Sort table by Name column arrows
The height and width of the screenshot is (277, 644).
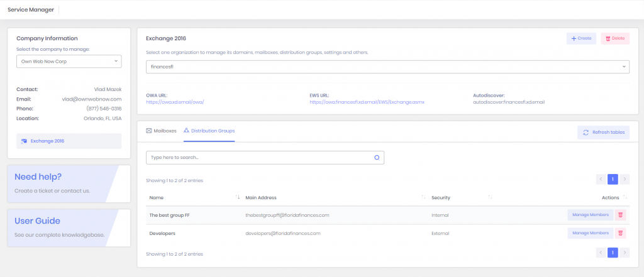(x=238, y=197)
